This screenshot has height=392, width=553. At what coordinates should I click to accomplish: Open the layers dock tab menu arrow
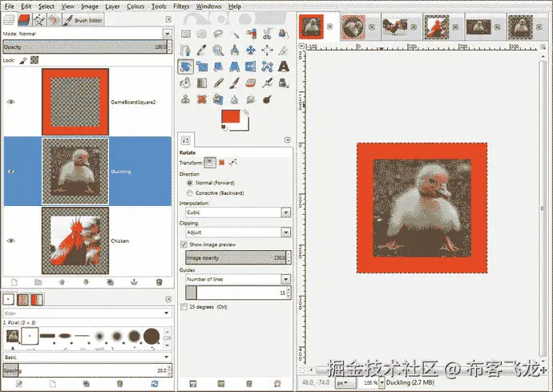click(168, 19)
